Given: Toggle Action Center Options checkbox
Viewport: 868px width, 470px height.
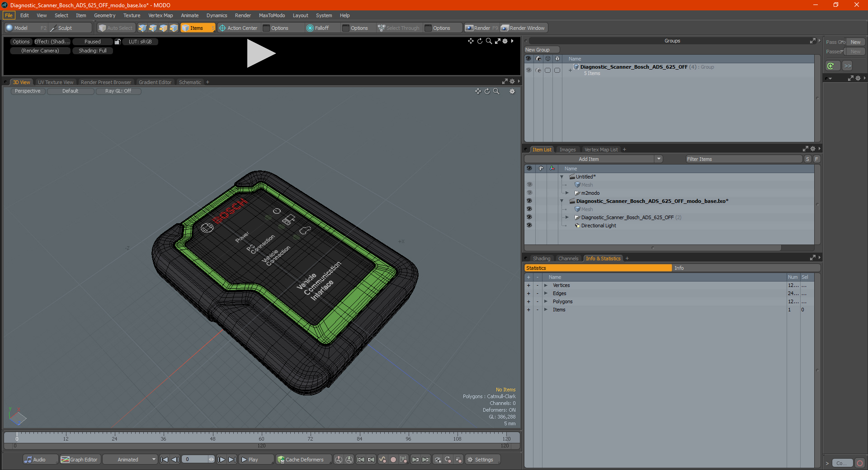Looking at the screenshot, I should tap(267, 28).
